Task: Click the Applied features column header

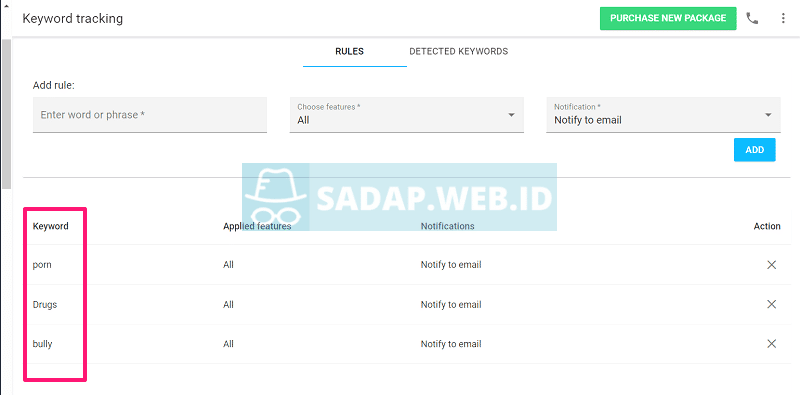Action: point(257,226)
